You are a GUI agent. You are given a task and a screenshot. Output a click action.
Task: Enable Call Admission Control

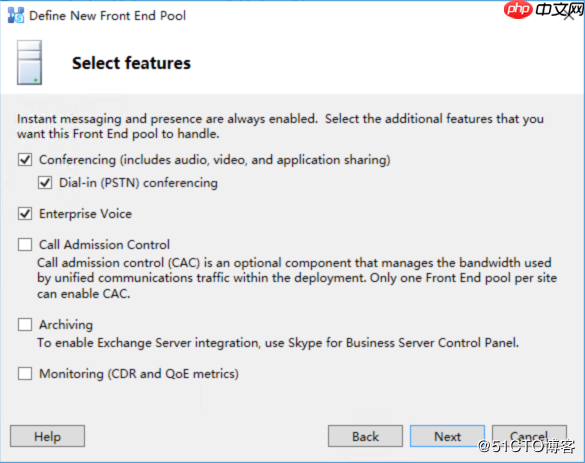click(25, 245)
